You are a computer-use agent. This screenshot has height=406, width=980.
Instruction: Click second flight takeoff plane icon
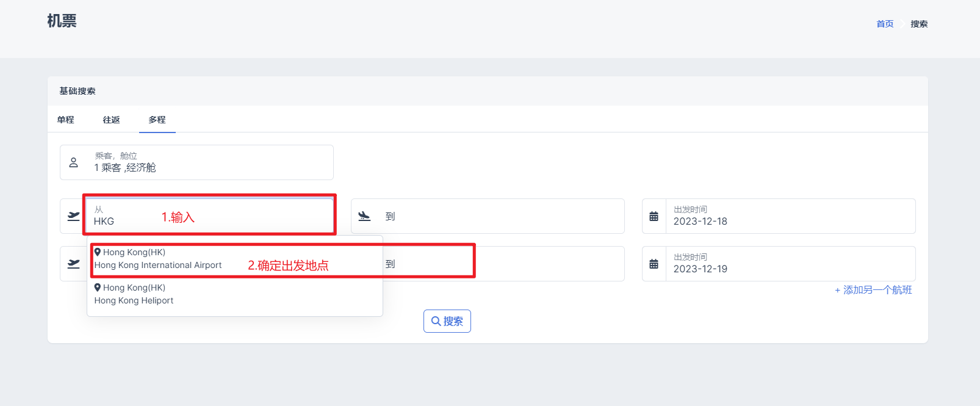pos(73,264)
